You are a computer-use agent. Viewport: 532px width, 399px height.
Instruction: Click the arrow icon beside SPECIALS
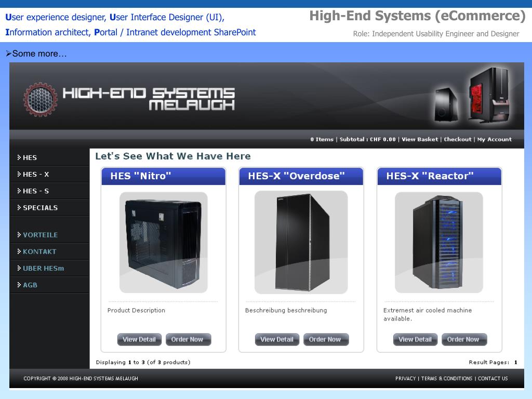click(x=19, y=207)
